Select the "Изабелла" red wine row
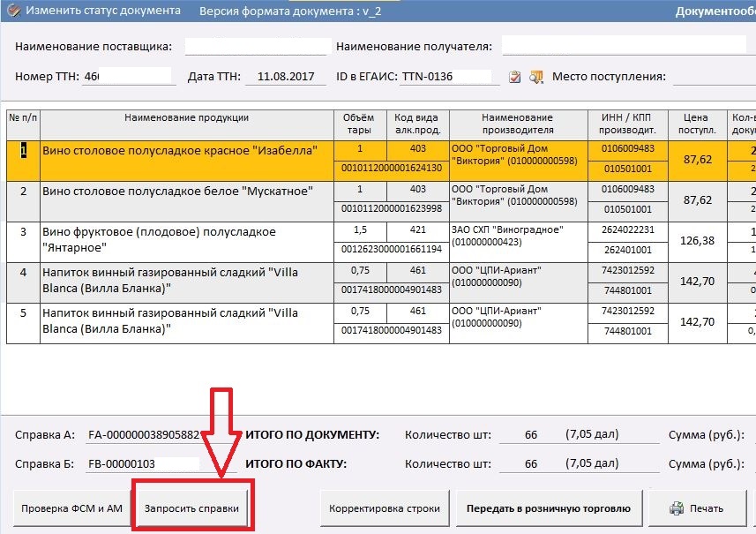Viewport: 756px width, 534px height. (187, 151)
